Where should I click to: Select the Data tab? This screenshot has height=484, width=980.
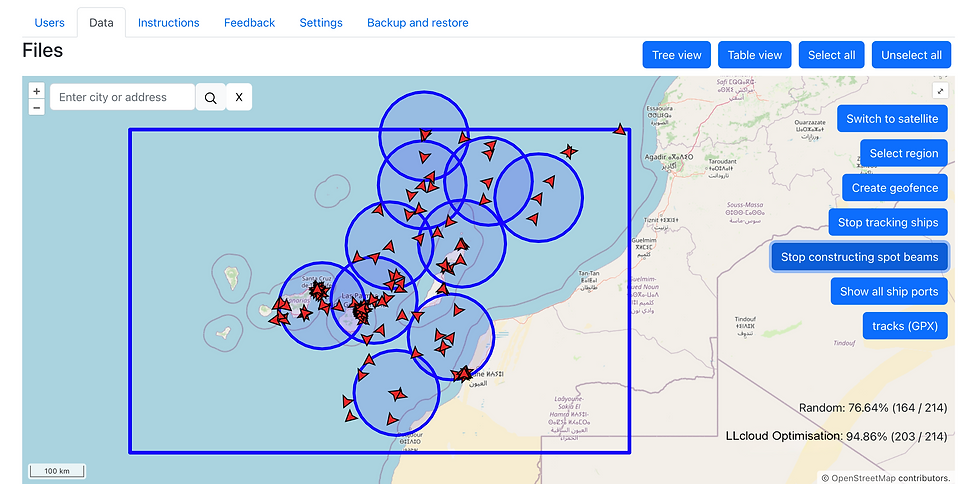101,23
